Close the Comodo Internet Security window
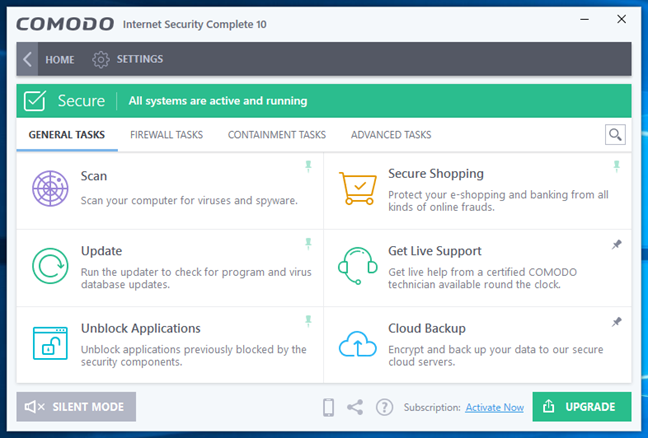The width and height of the screenshot is (648, 438). click(x=622, y=19)
